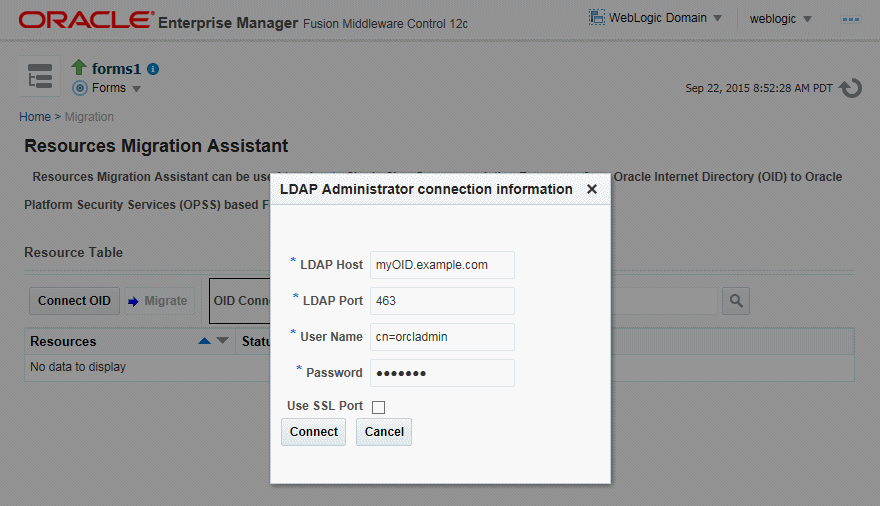Click the search magnifier button
Image resolution: width=880 pixels, height=506 pixels.
point(736,301)
